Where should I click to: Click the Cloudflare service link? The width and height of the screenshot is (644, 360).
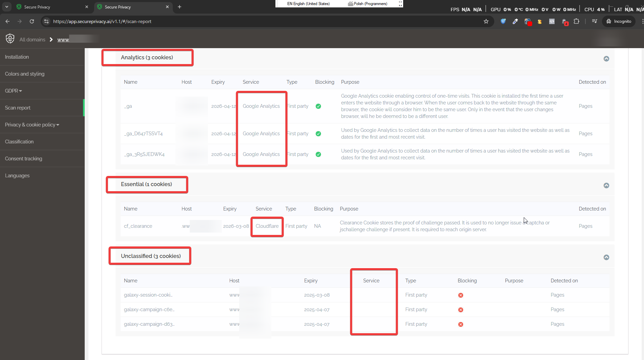pos(267,226)
